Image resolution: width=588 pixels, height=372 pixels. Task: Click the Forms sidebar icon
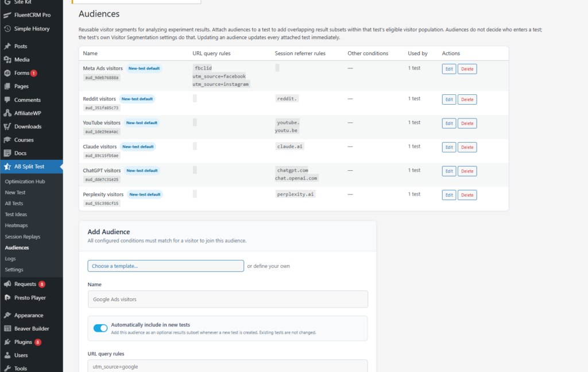pyautogui.click(x=7, y=73)
